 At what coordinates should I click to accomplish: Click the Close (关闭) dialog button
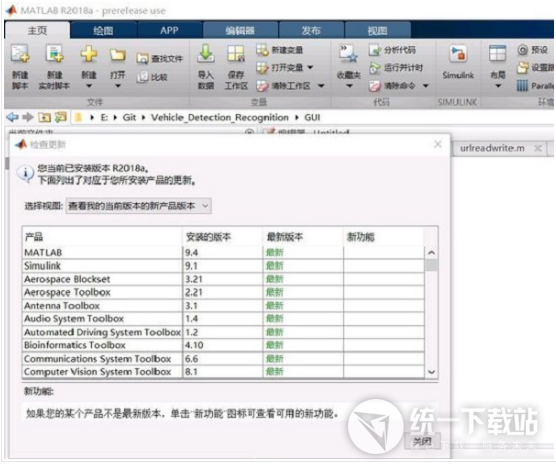[x=422, y=442]
